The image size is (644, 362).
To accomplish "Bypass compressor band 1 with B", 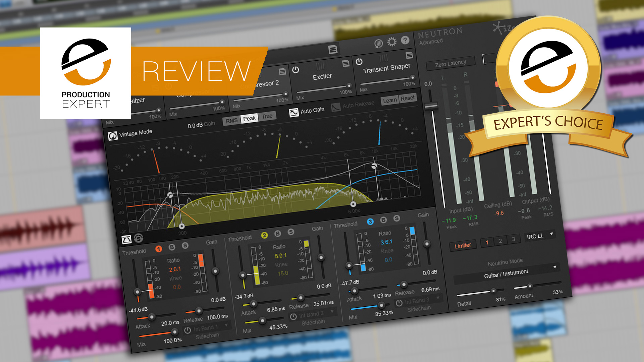I will [172, 247].
